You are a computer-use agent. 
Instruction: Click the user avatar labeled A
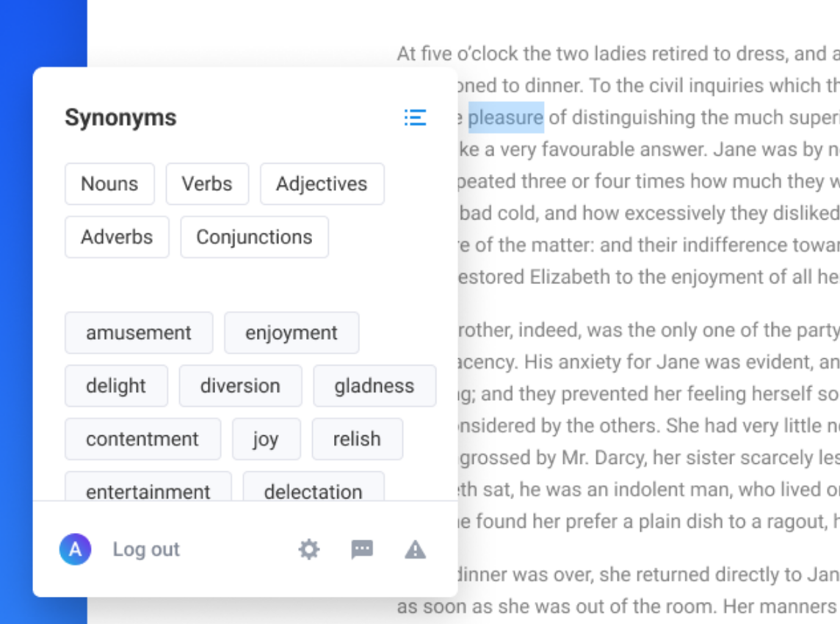pyautogui.click(x=76, y=549)
